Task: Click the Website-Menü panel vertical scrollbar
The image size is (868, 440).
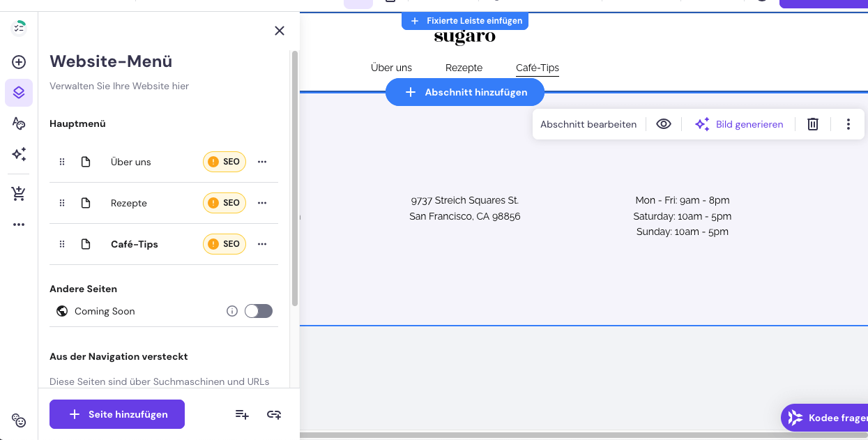Action: pyautogui.click(x=295, y=178)
